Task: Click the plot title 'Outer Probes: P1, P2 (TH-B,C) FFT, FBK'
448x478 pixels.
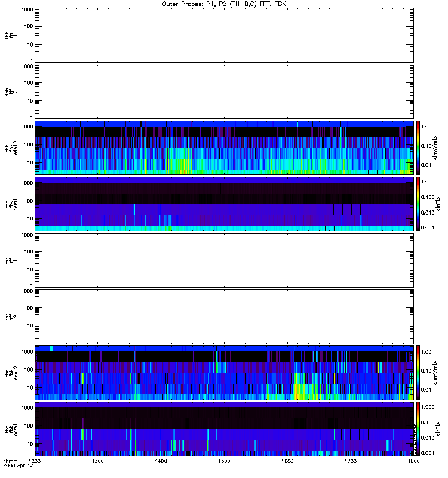Action: click(x=224, y=4)
